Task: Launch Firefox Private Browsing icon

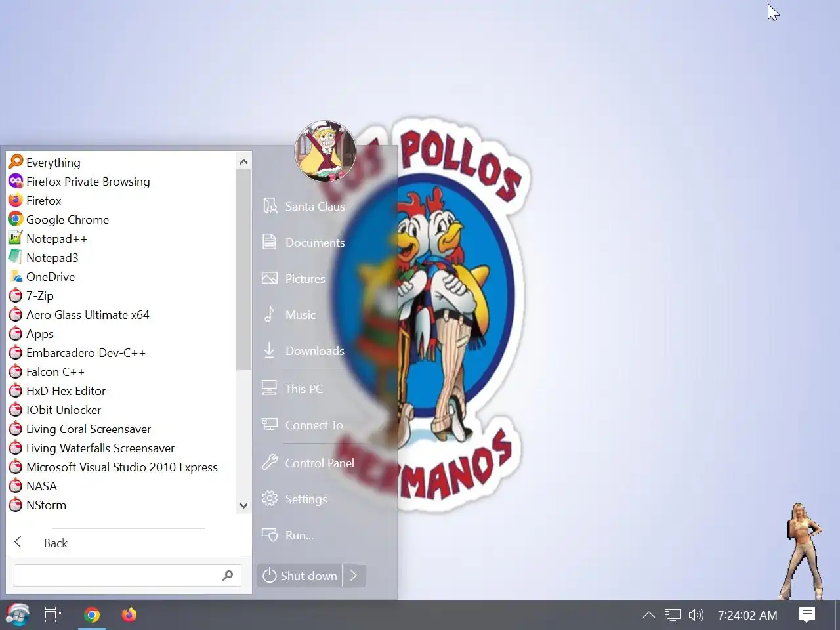Action: tap(16, 181)
